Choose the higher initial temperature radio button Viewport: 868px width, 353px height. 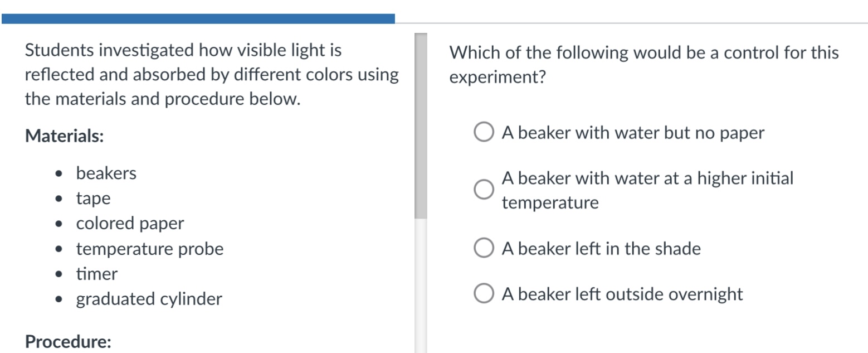(x=483, y=189)
